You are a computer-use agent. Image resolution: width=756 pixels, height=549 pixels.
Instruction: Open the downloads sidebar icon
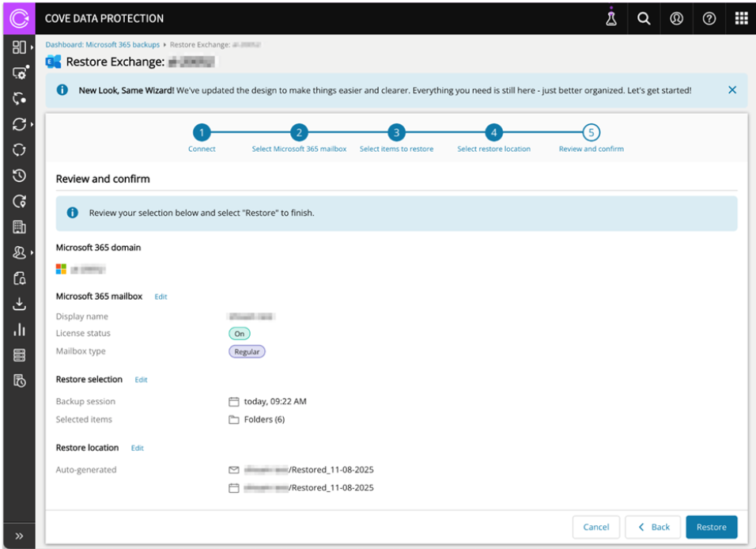(x=19, y=304)
